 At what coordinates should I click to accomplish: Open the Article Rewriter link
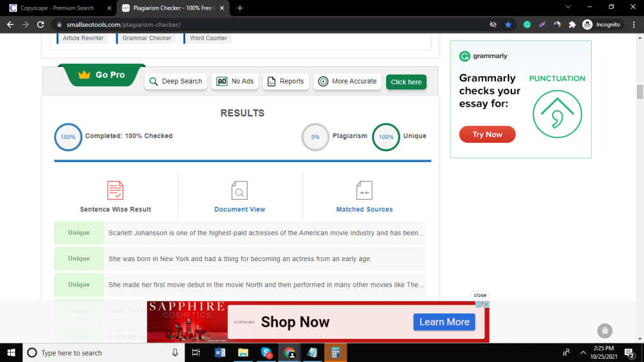click(83, 38)
